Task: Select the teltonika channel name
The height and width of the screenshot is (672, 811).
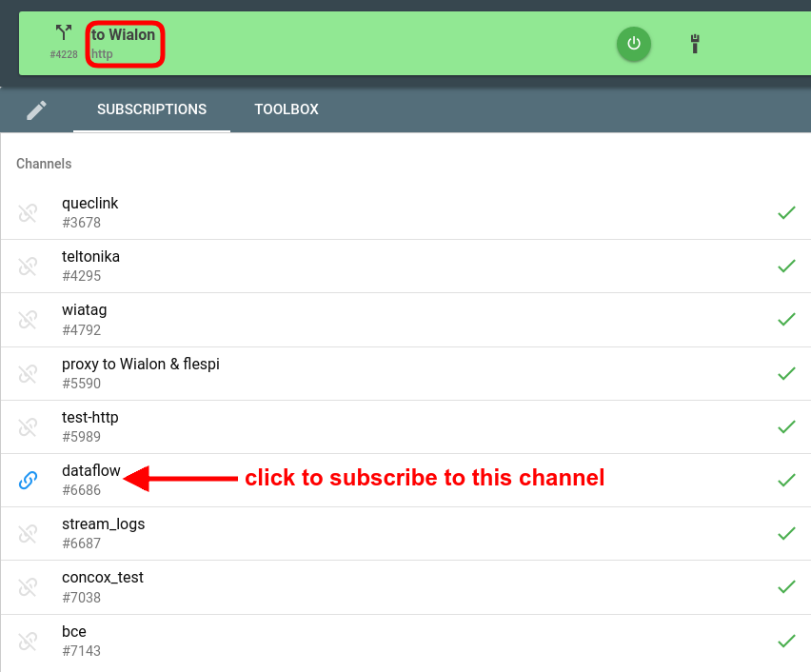Action: coord(90,257)
